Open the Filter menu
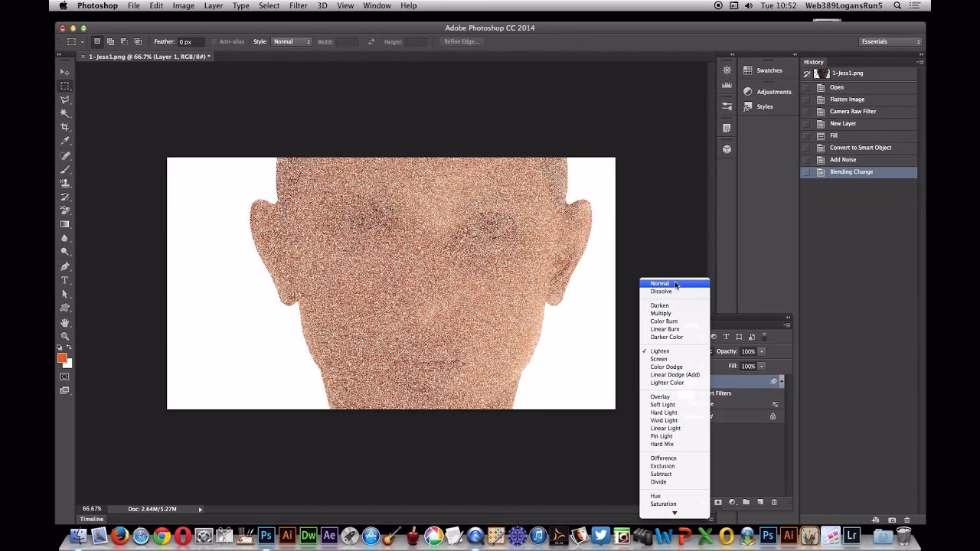The height and width of the screenshot is (551, 980). pyautogui.click(x=298, y=5)
